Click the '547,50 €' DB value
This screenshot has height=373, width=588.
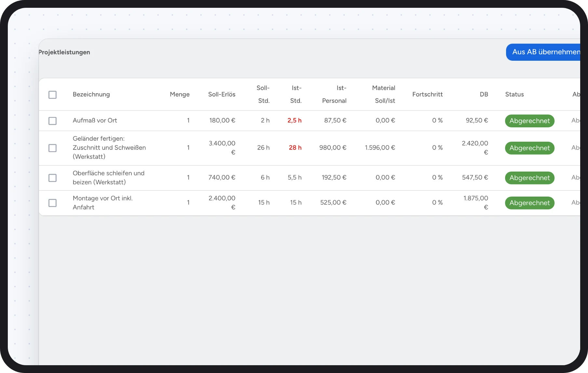pos(475,177)
